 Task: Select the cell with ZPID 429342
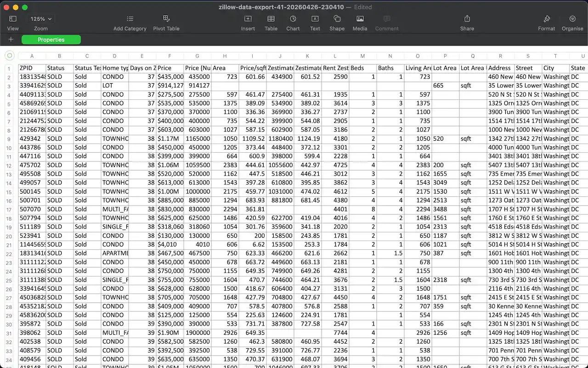click(x=32, y=138)
